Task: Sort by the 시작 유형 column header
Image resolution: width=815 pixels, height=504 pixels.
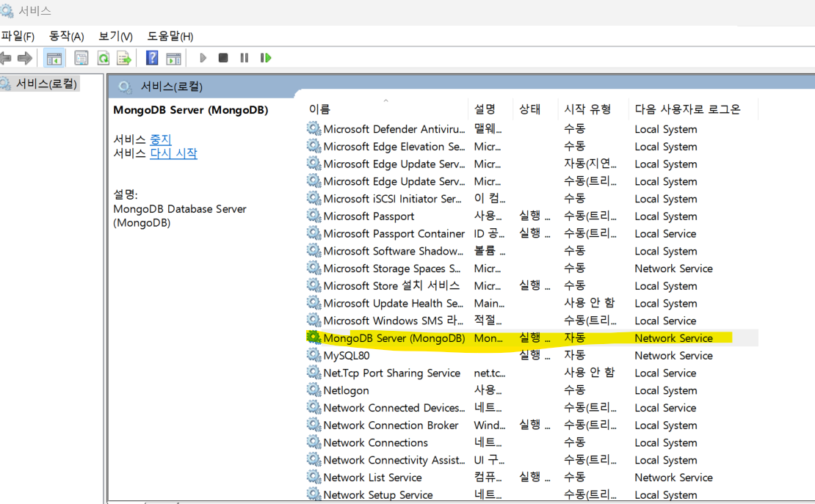Action: coord(588,109)
